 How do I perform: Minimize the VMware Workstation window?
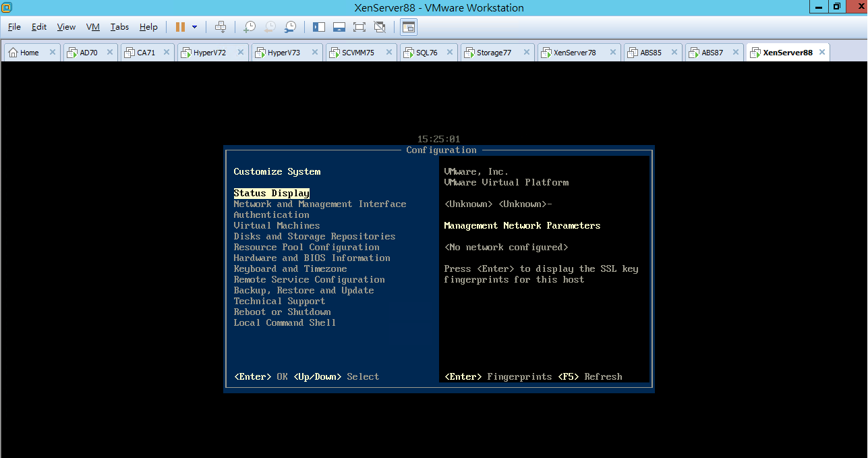[x=819, y=6]
